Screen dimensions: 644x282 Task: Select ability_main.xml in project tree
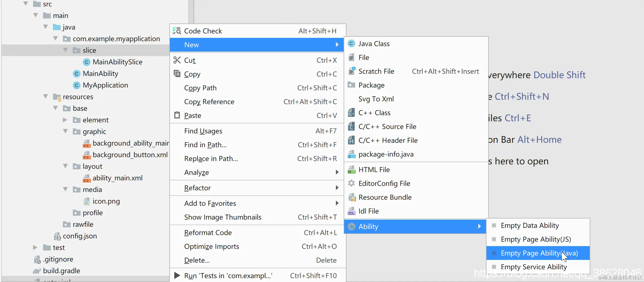pos(117,178)
